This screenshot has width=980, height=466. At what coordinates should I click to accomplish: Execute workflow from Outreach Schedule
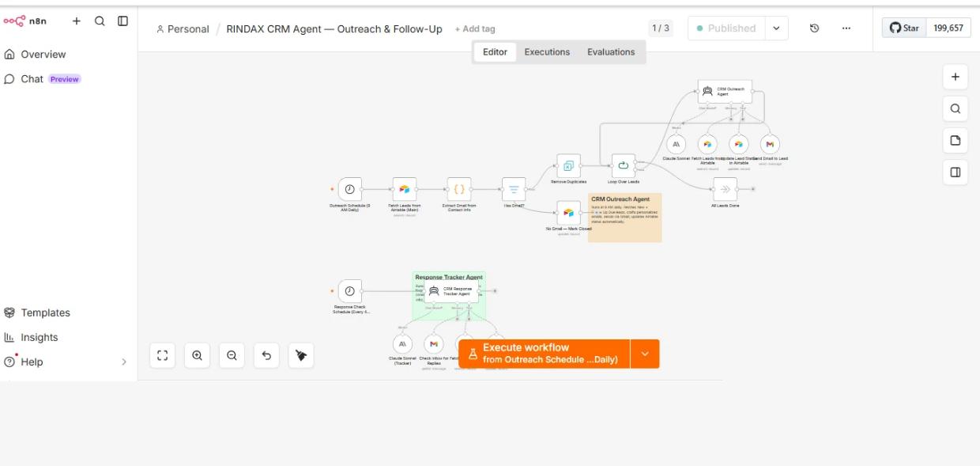(x=544, y=354)
